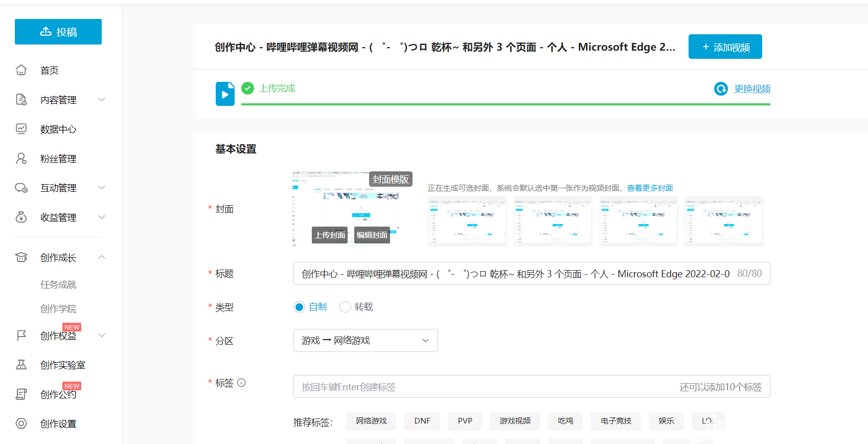
Task: Click the info icon next to 标签
Action: tap(241, 383)
